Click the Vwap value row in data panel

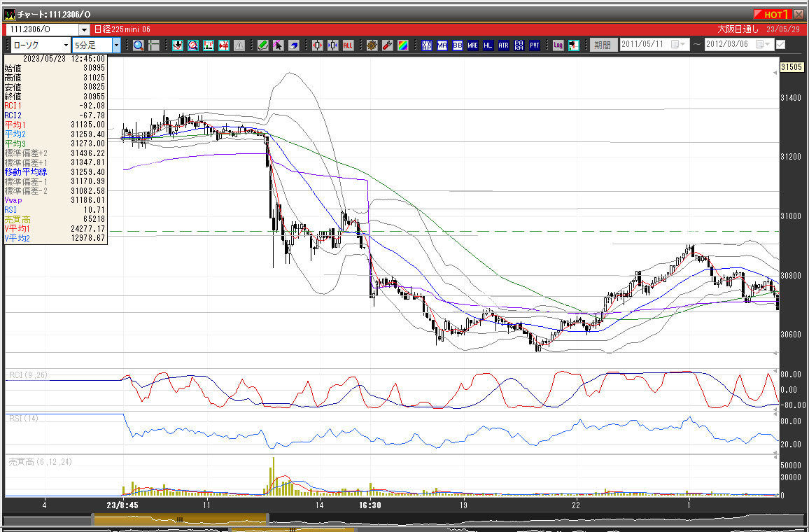pyautogui.click(x=55, y=200)
